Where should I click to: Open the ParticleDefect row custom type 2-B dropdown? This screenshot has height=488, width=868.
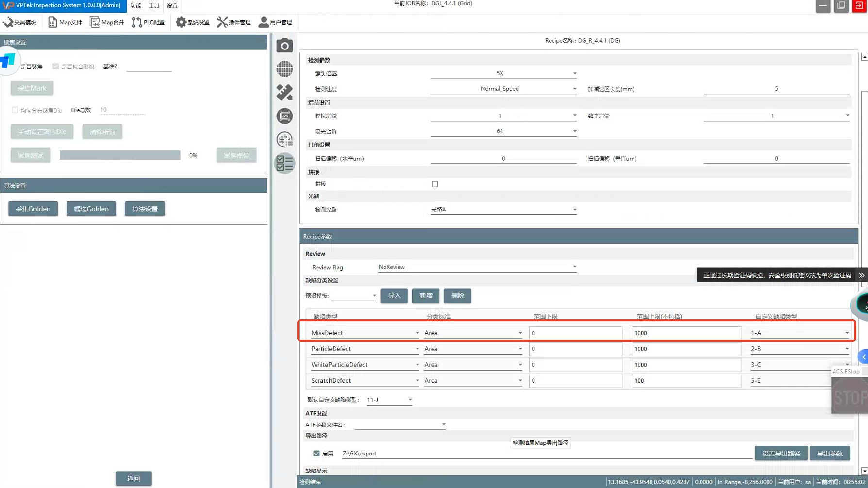[800, 349]
